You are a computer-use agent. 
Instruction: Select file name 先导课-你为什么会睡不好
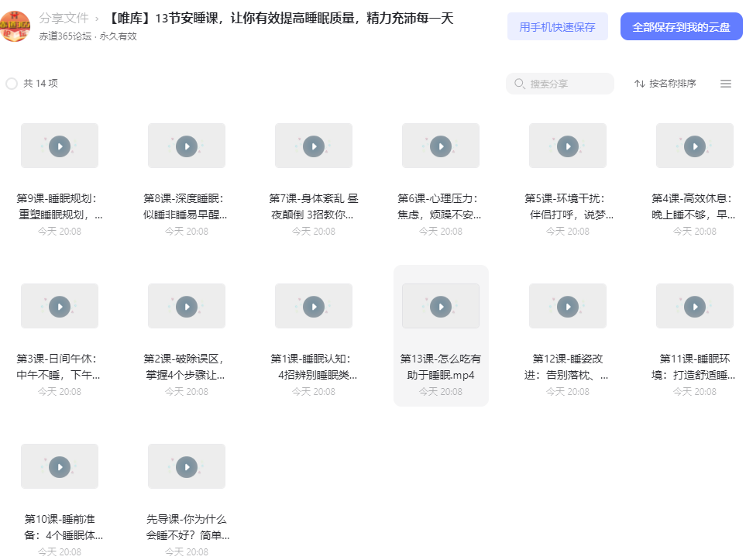coord(187,527)
